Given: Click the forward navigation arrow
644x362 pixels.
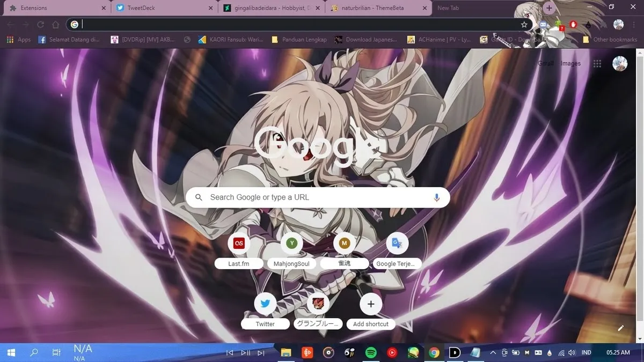Looking at the screenshot, I should tap(25, 25).
